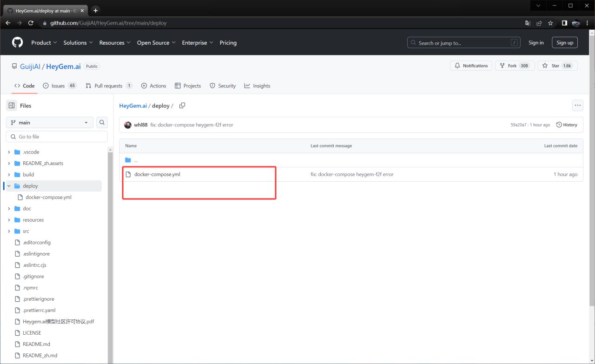Open Solutions dropdown menu
The height and width of the screenshot is (364, 595).
[x=78, y=42]
